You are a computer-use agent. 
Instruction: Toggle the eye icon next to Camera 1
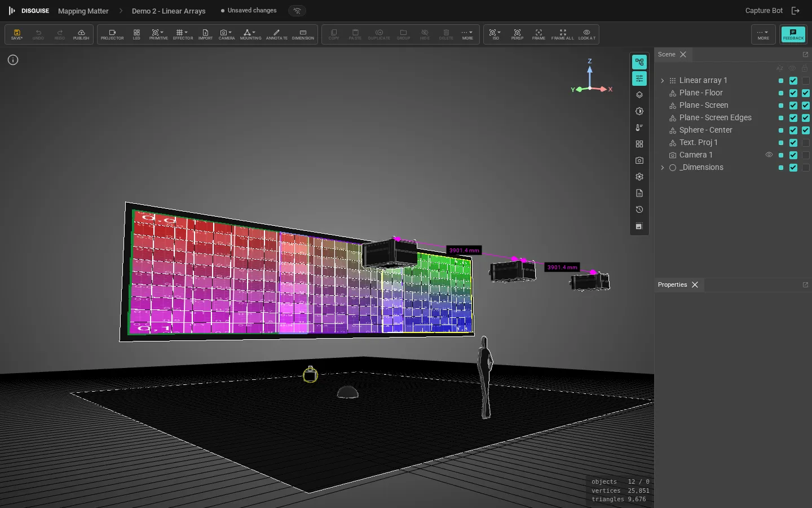pyautogui.click(x=769, y=155)
